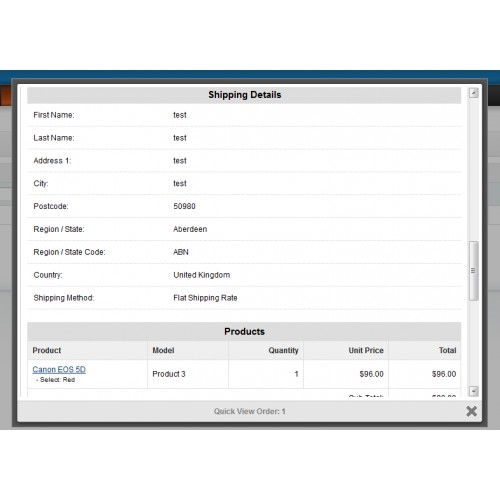The width and height of the screenshot is (500, 500).
Task: Open the Canon EOS 5D product link
Action: pos(59,369)
